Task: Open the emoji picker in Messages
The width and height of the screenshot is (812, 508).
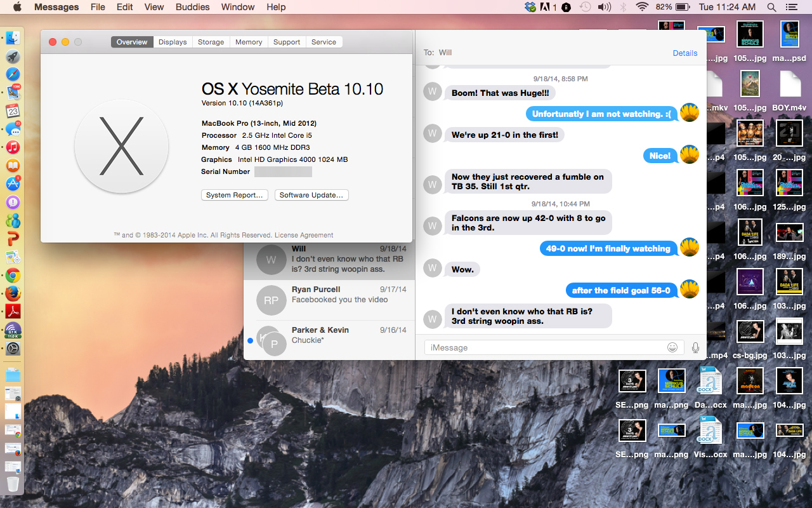Action: pyautogui.click(x=672, y=347)
